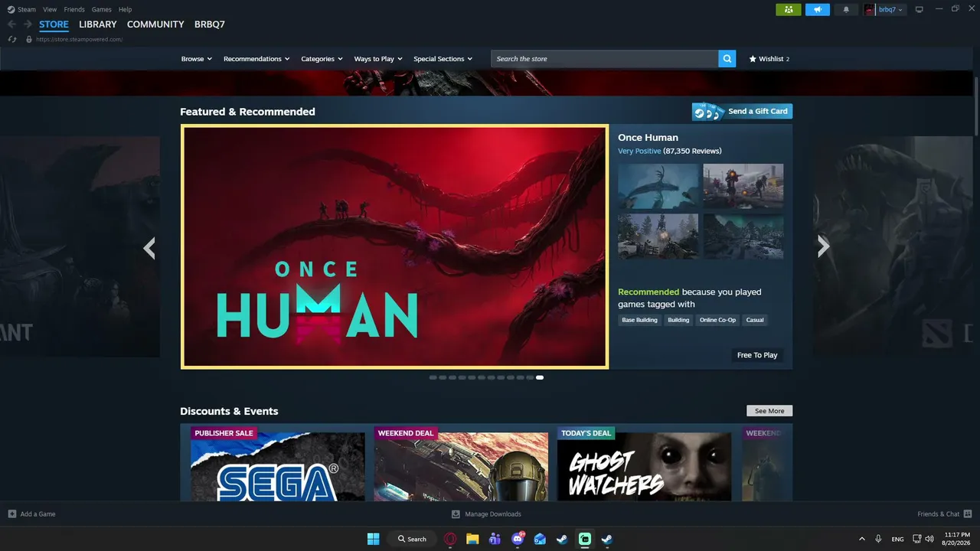Screen dimensions: 980x551
Task: Open the Wishlist link
Action: 769,59
